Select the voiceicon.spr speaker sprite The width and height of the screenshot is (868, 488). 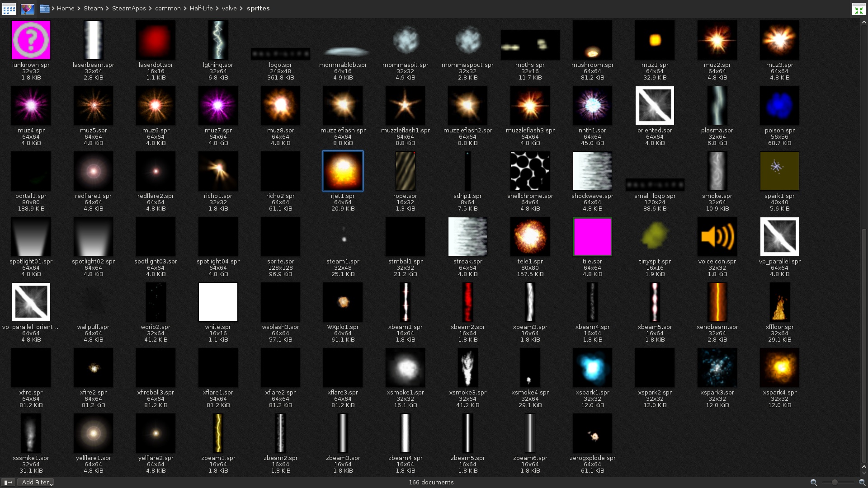coord(717,237)
